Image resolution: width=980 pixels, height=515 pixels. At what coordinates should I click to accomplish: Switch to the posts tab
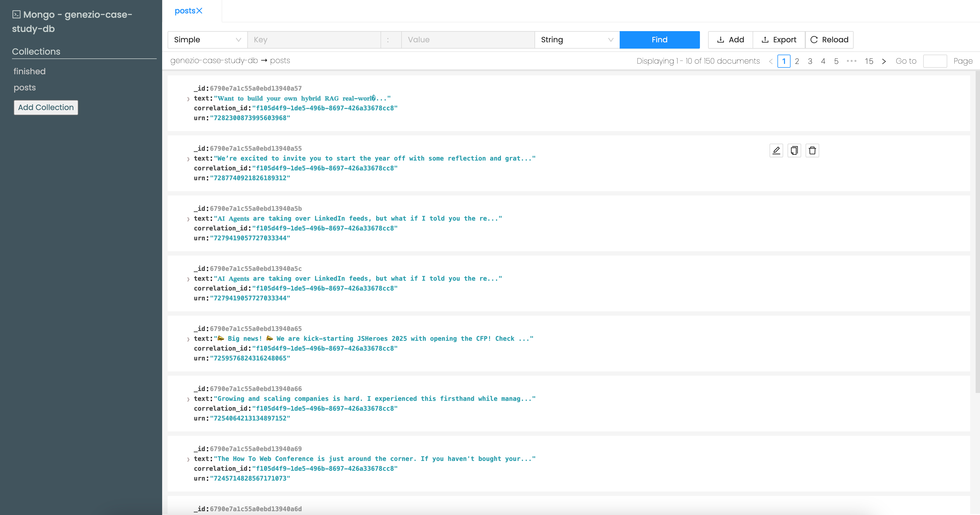185,11
